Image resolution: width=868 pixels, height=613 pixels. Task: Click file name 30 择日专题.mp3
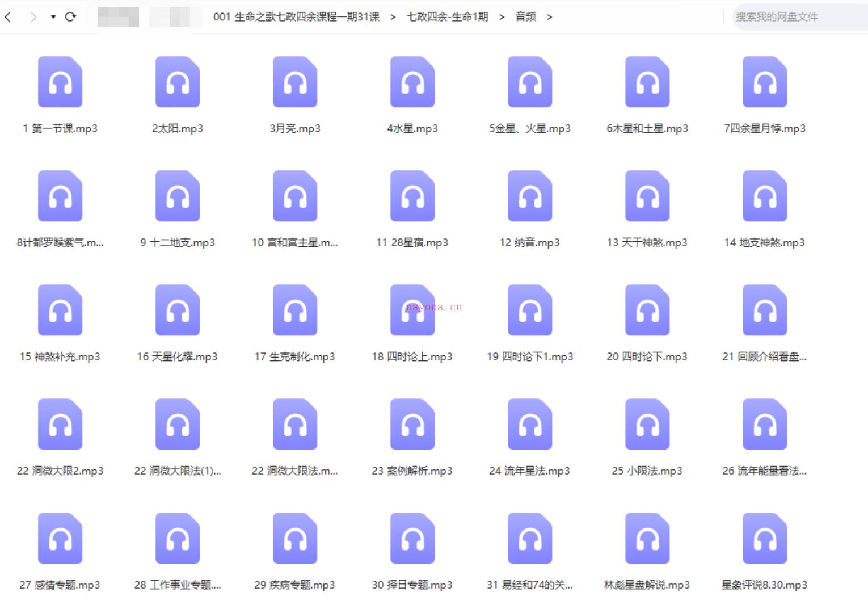412,585
